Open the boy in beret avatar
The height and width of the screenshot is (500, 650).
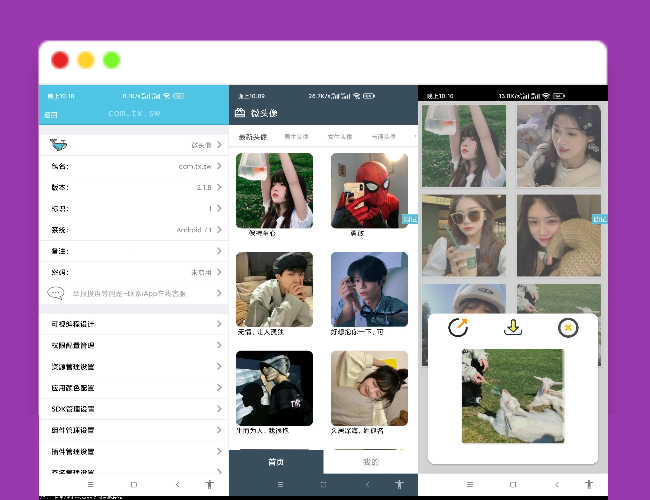coord(274,289)
